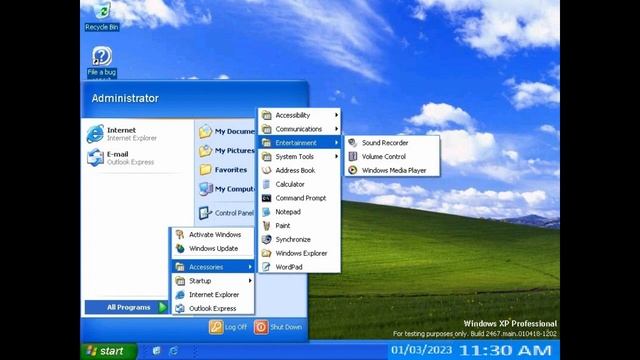The width and height of the screenshot is (640, 360).
Task: Click the start button on taskbar
Action: (x=109, y=351)
